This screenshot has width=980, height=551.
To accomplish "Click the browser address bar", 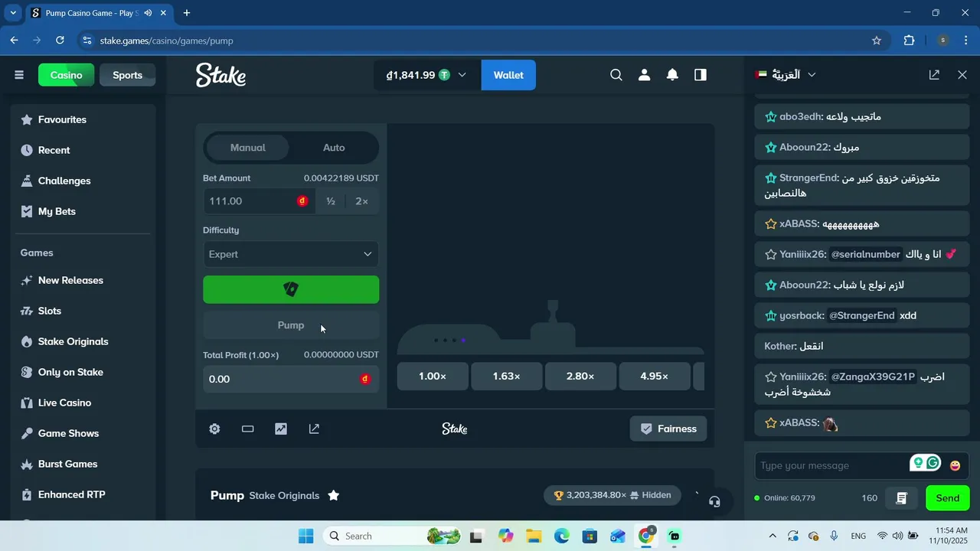I will coord(475,41).
